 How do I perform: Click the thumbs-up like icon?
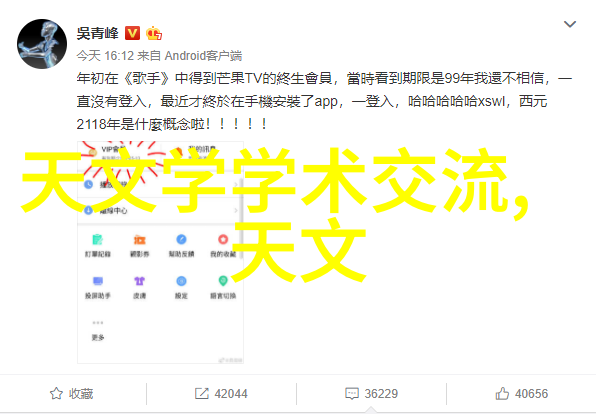point(502,393)
